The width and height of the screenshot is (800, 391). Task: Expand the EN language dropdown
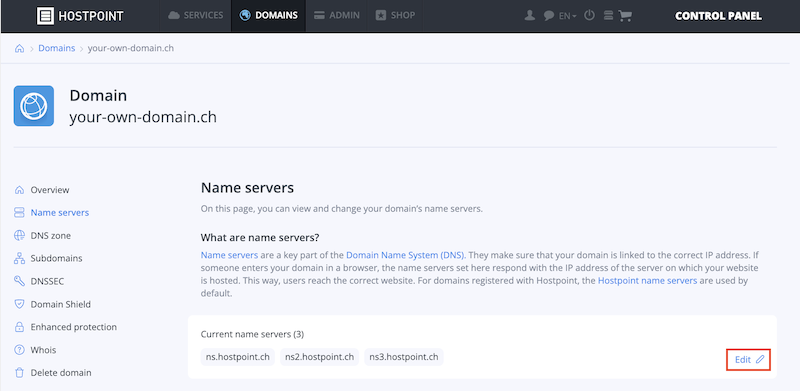[567, 16]
